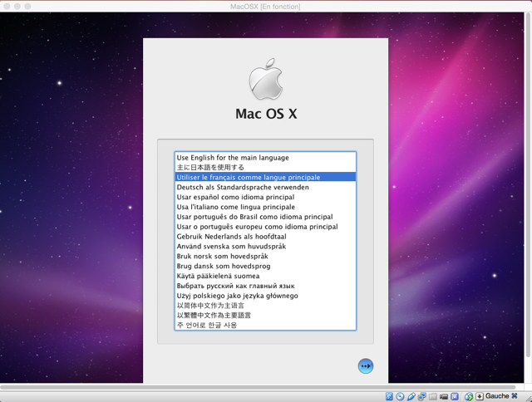Click the horizontal scrollbar of the VM window

(x=258, y=387)
